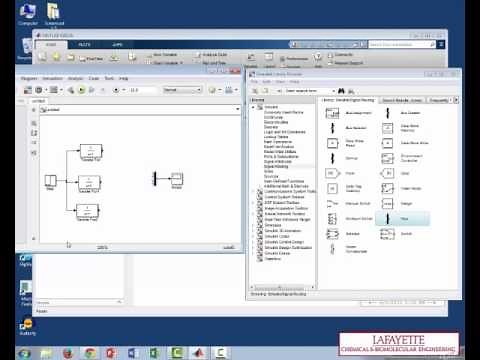Switch to Search Results tab in Library Browser
Viewport: 480px width, 360px height.
(x=402, y=100)
